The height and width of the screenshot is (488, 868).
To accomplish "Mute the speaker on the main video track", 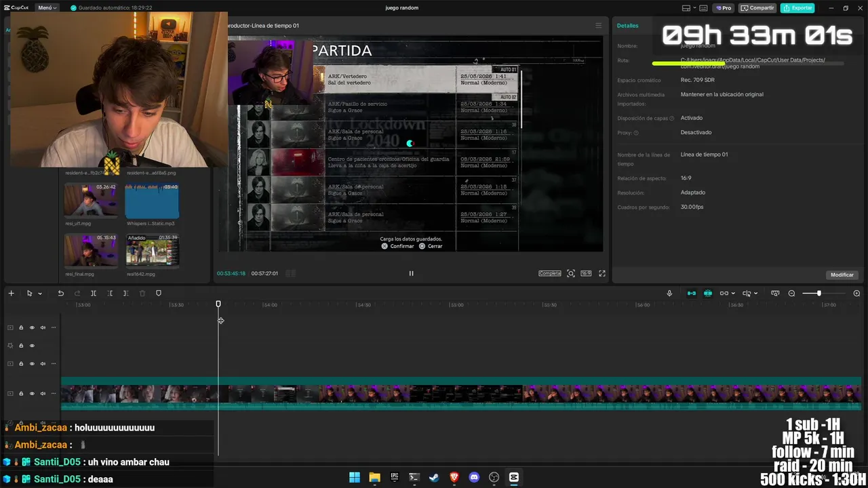I will tap(43, 393).
